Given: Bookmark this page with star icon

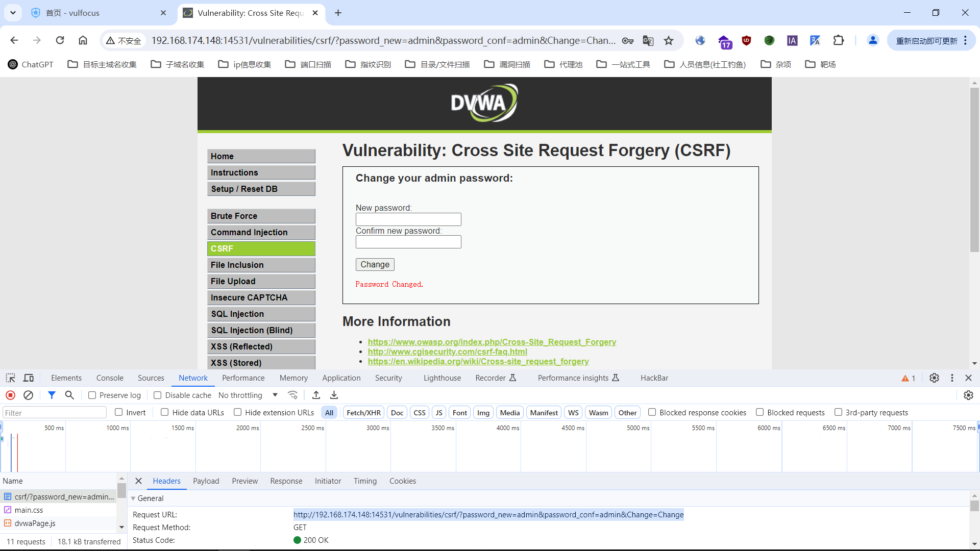Looking at the screenshot, I should point(669,41).
